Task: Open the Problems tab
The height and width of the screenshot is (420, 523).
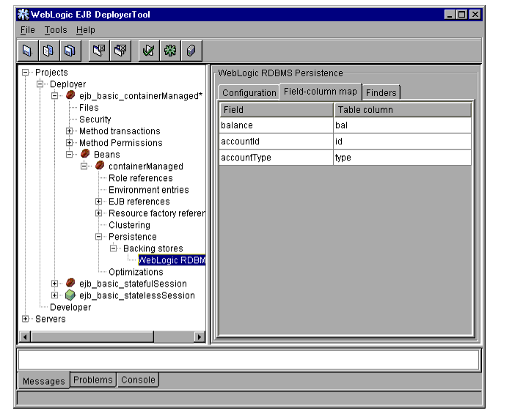Action: point(93,380)
